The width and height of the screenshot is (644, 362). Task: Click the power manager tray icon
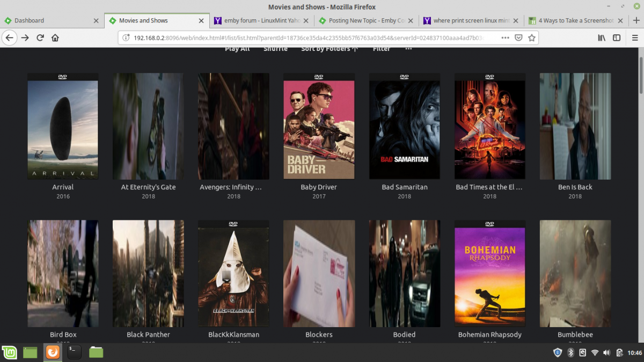click(619, 352)
